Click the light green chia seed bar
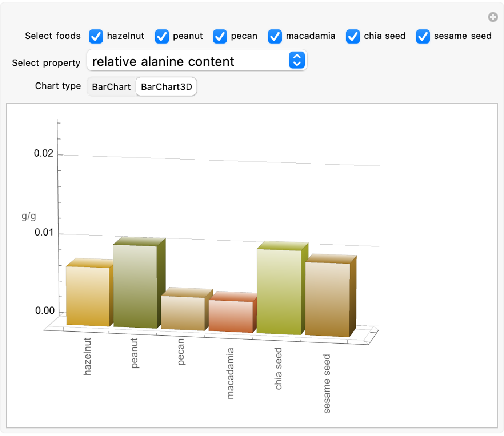This screenshot has width=504, height=436. (x=279, y=291)
